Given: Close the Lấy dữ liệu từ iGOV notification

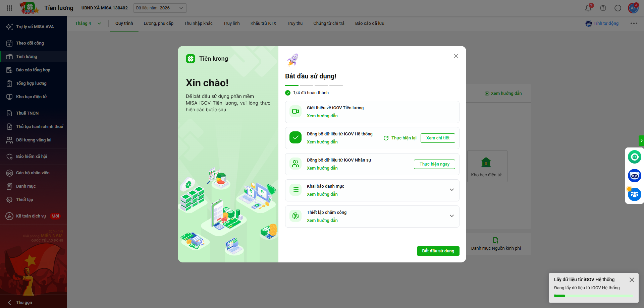Looking at the screenshot, I should [632, 280].
